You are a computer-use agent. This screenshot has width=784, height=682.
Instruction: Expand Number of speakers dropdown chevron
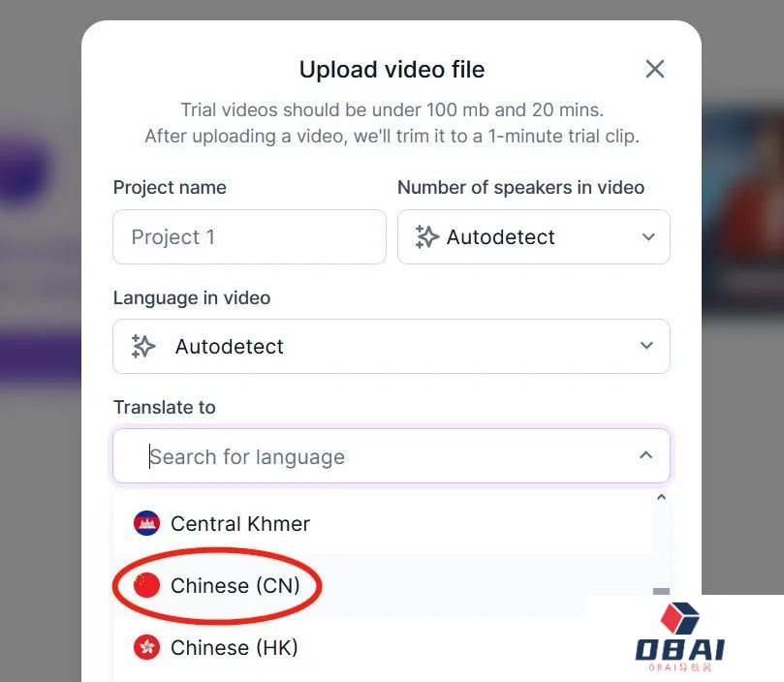648,237
